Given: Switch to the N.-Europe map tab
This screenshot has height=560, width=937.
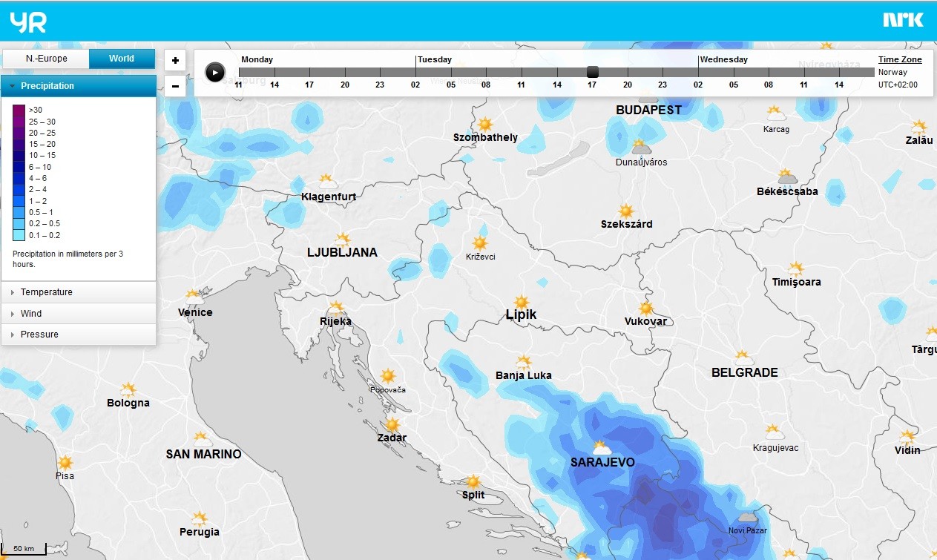Looking at the screenshot, I should 46,59.
